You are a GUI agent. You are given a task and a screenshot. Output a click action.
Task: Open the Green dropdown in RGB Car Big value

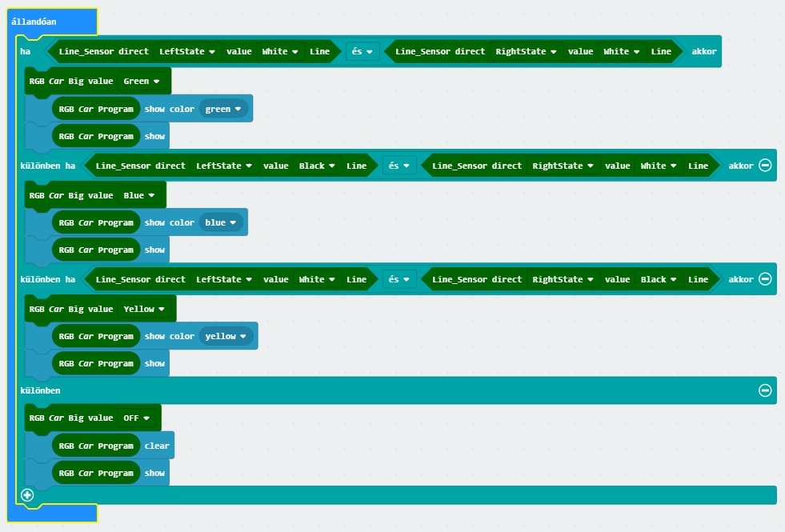point(142,81)
